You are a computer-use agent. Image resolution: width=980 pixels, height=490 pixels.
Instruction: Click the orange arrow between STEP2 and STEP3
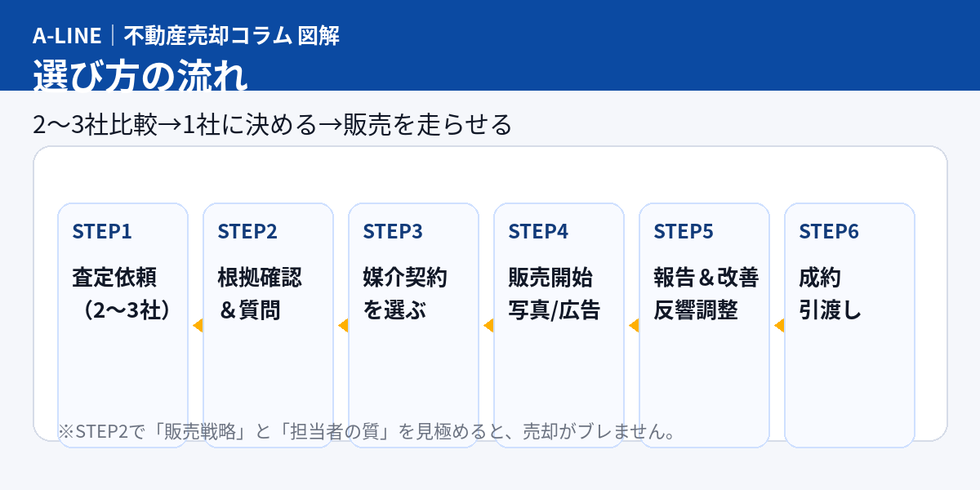click(343, 326)
